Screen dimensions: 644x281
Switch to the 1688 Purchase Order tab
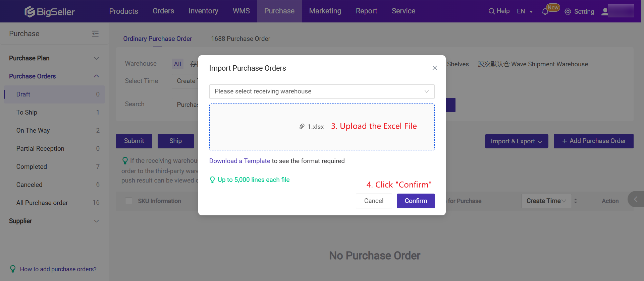pos(240,39)
